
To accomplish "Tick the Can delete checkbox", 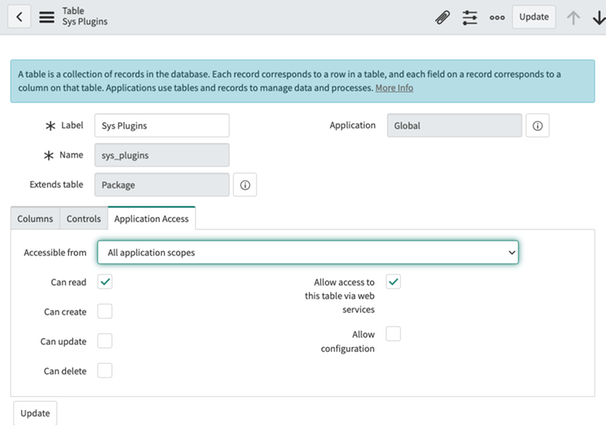I will pos(105,371).
